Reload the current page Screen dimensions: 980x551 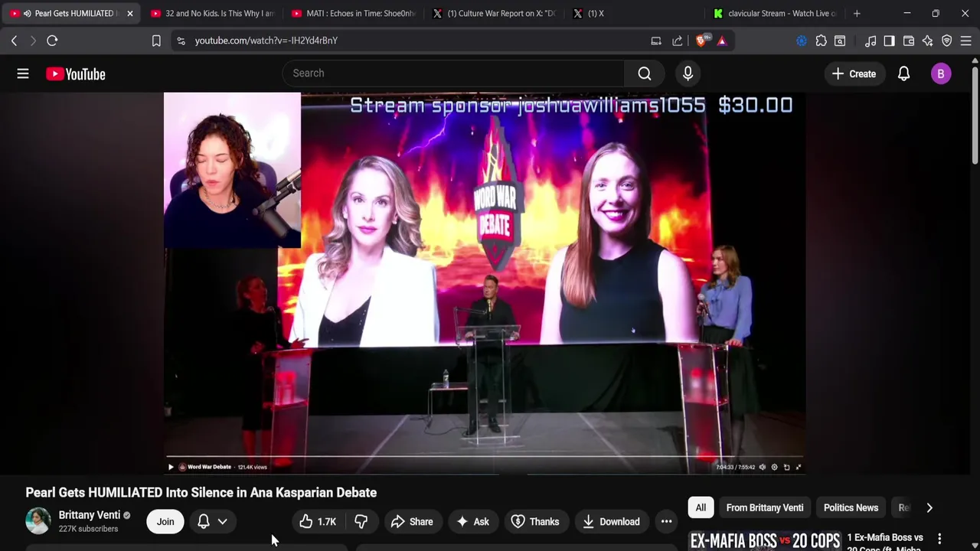[x=52, y=41]
